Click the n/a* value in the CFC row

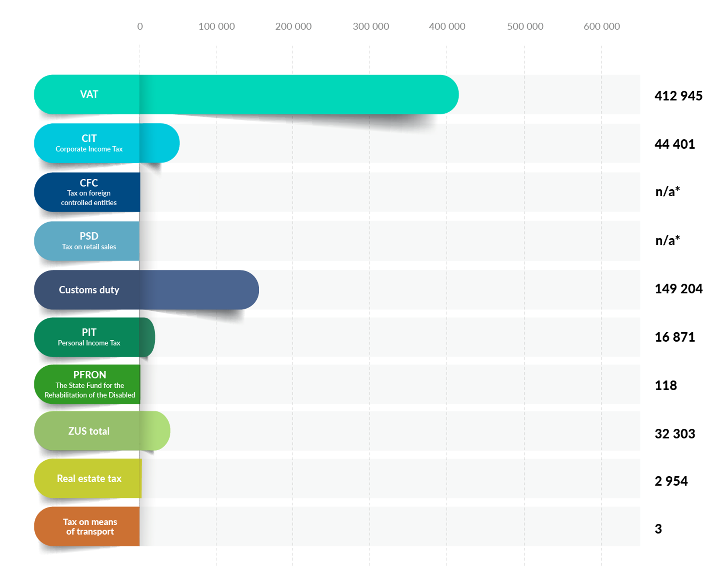click(667, 191)
